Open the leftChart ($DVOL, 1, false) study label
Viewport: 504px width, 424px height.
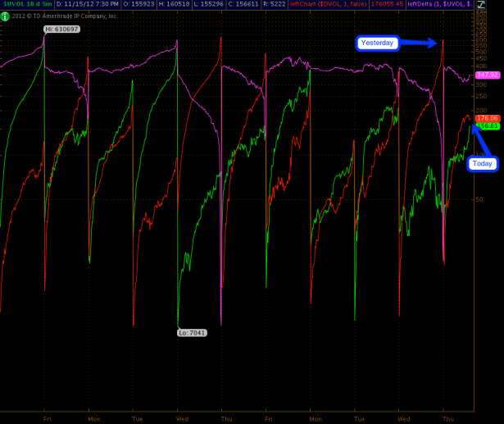tap(328, 4)
